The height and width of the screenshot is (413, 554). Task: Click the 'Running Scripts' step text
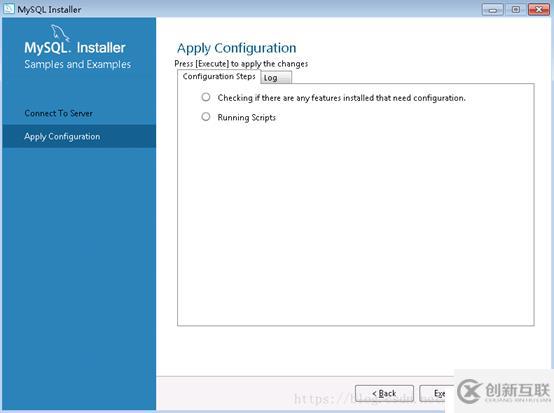pos(247,118)
